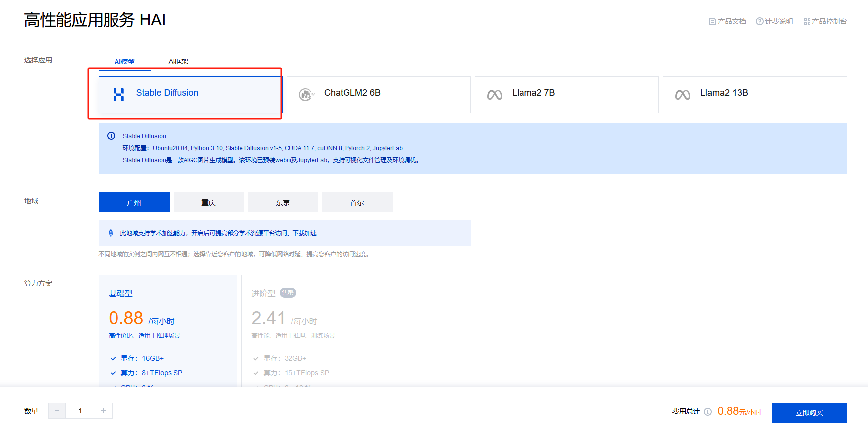Image resolution: width=868 pixels, height=427 pixels.
Task: Click the Llama2 7B Meta logo
Action: click(x=495, y=94)
